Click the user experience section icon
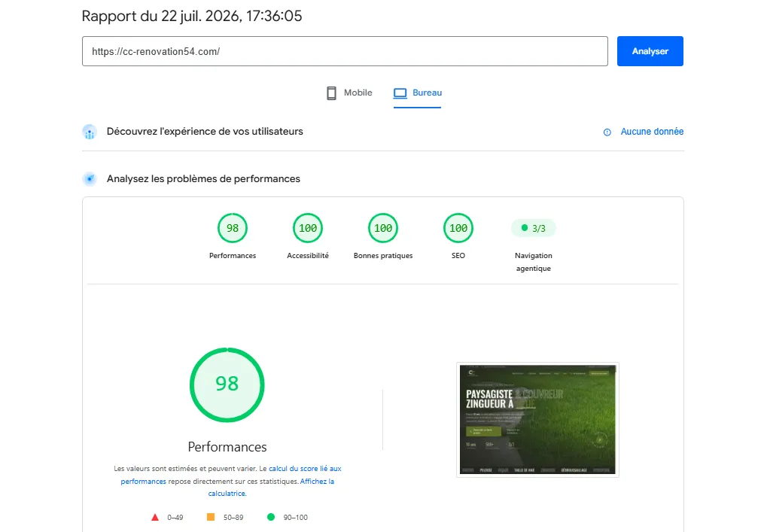The height and width of the screenshot is (532, 764). tap(90, 132)
